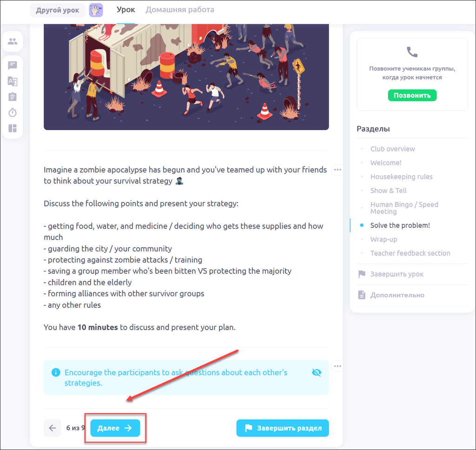Click Завершить урок flag link
Viewport: 476px width, 450px height.
(x=397, y=274)
